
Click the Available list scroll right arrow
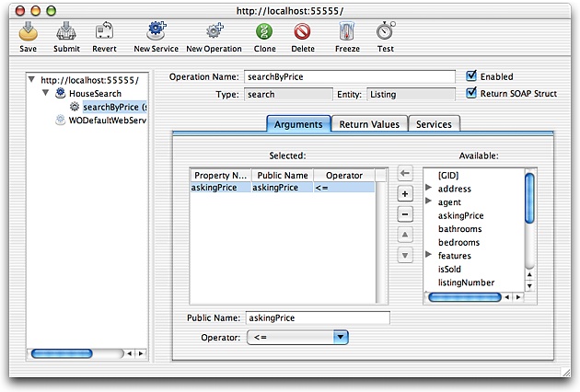pos(518,297)
